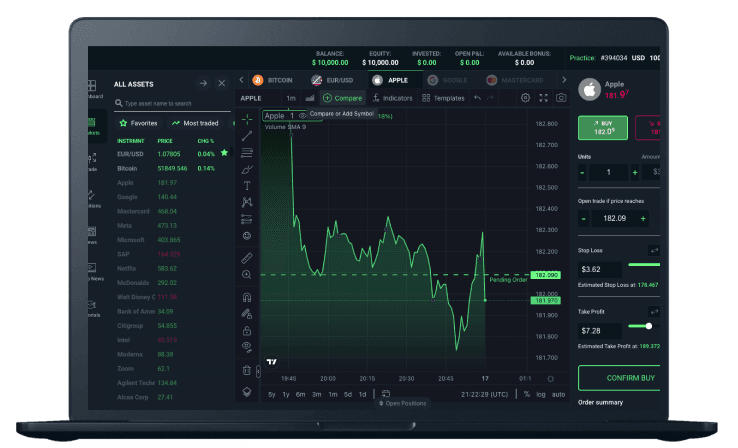Click the trash remove drawings icon
This screenshot has height=448, width=738.
click(247, 370)
